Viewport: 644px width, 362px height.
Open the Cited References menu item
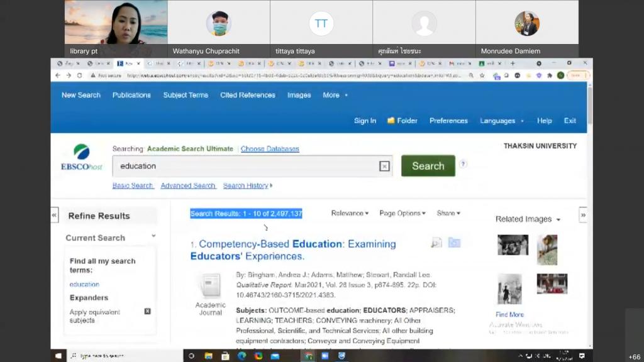click(248, 95)
